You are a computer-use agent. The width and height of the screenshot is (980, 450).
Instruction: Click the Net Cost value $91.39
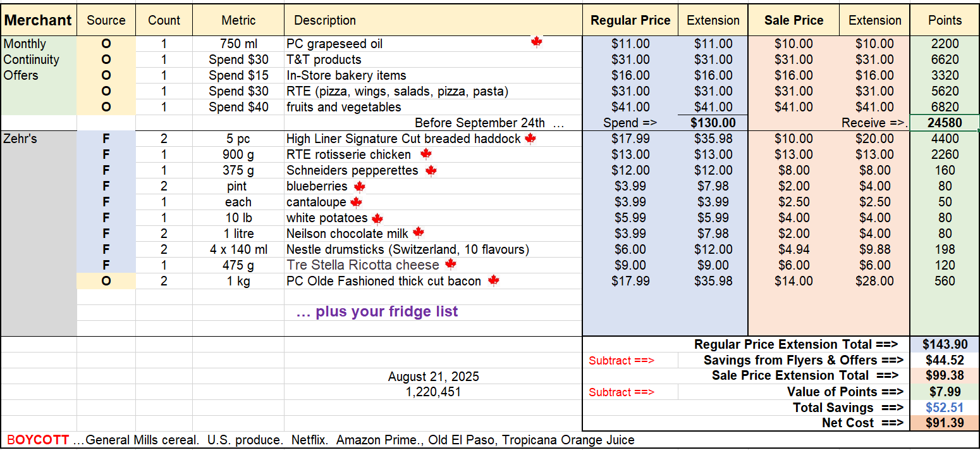click(945, 423)
